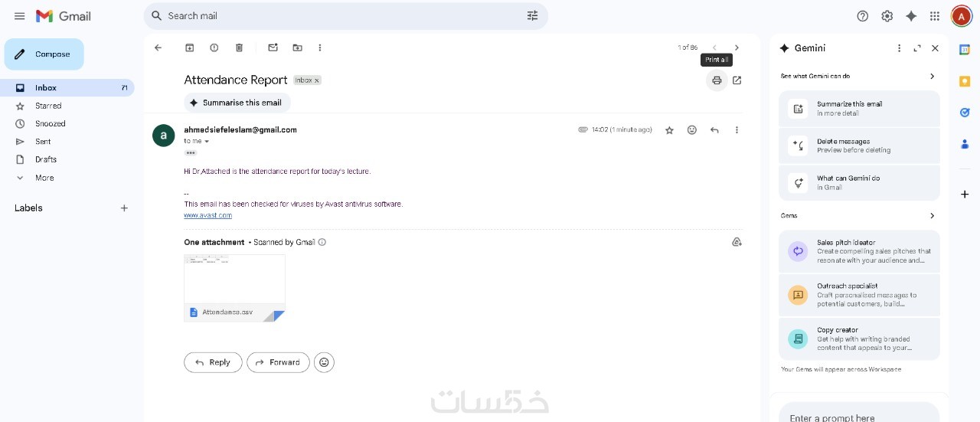This screenshot has width=980, height=422.
Task: Open the Sent folder
Action: pyautogui.click(x=43, y=142)
